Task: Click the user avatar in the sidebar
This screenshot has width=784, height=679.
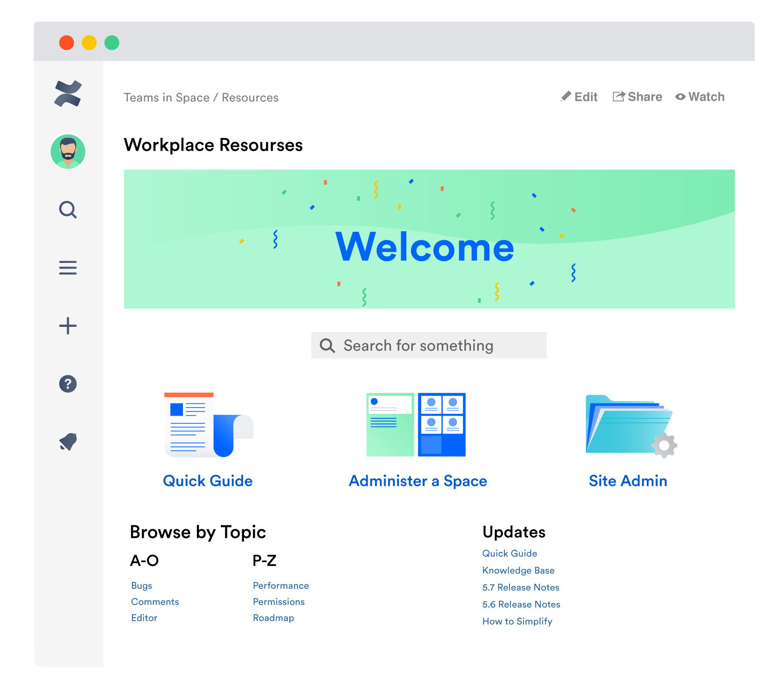Action: click(x=68, y=151)
